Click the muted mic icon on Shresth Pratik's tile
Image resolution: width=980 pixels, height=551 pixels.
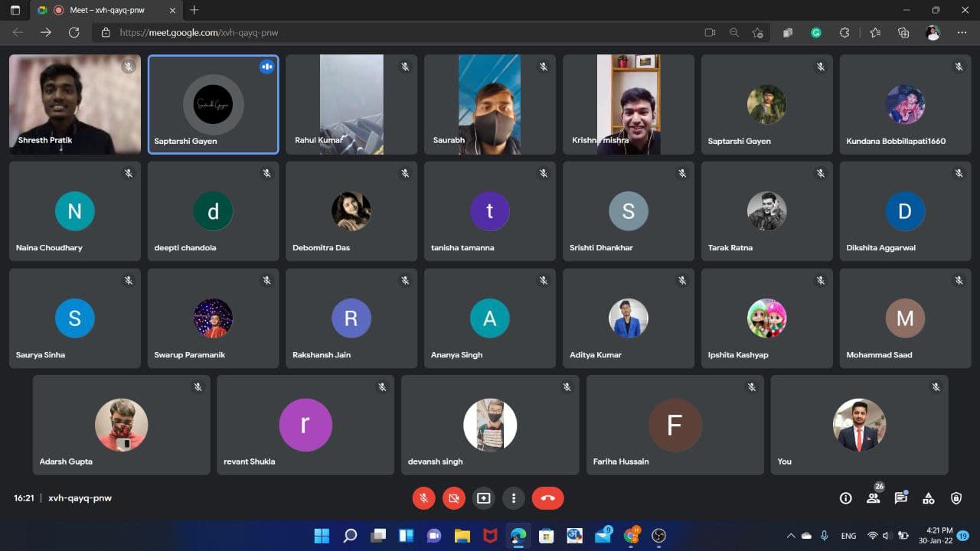tap(129, 67)
